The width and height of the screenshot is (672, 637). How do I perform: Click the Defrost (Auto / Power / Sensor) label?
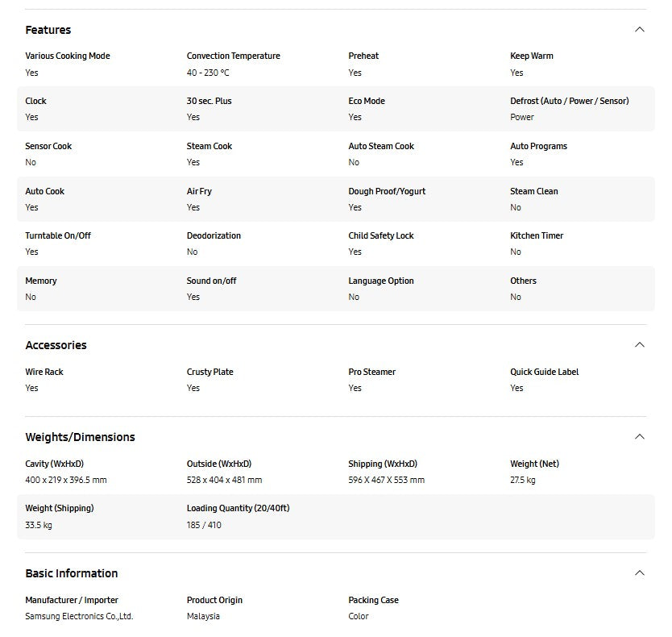(569, 101)
